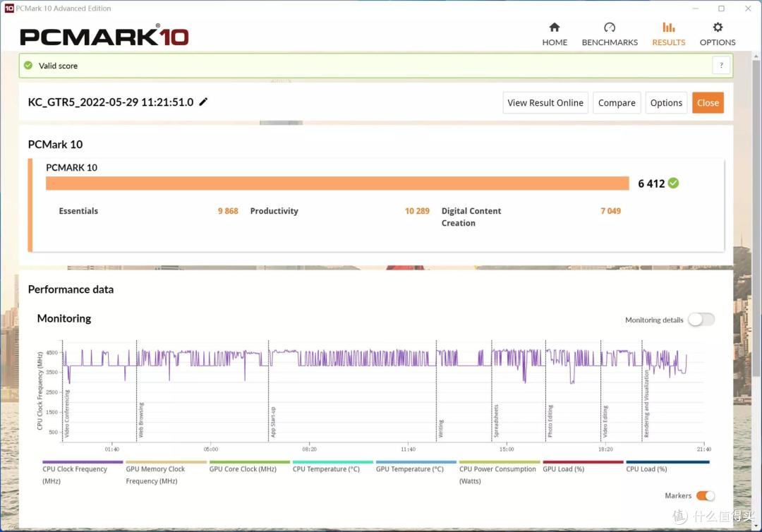Viewport: 762px width, 532px height.
Task: Click the green checkmark beside score 6 412
Action: click(673, 183)
